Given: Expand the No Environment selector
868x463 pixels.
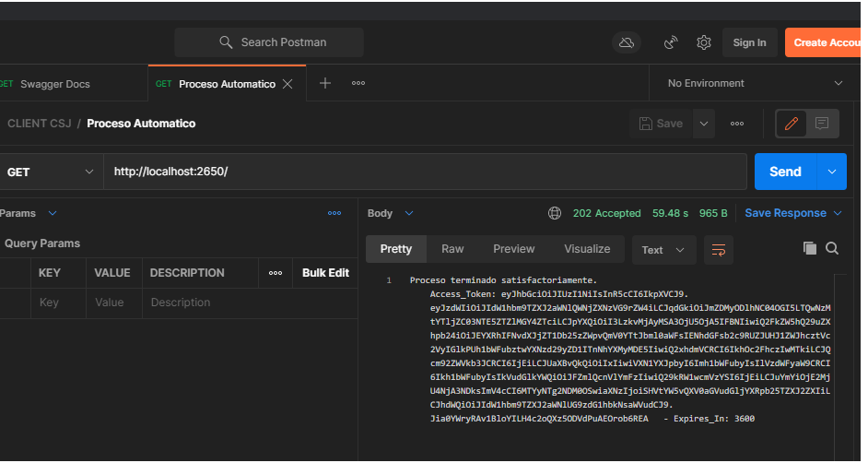Looking at the screenshot, I should point(755,83).
